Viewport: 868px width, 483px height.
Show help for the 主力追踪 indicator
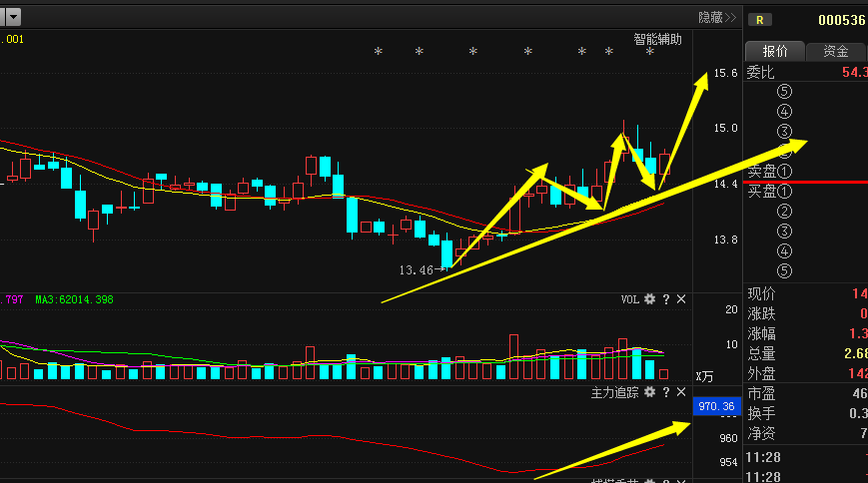[665, 392]
